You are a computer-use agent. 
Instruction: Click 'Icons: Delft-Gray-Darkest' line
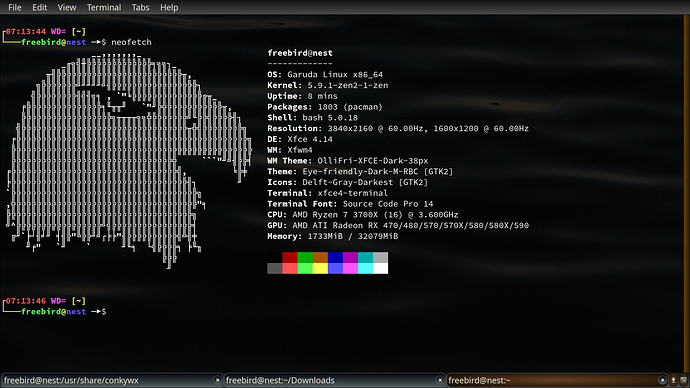click(347, 182)
